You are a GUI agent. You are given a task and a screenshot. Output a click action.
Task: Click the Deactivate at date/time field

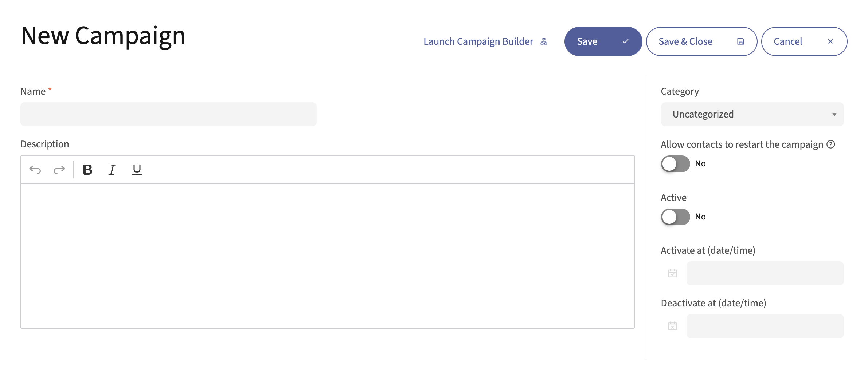point(765,326)
